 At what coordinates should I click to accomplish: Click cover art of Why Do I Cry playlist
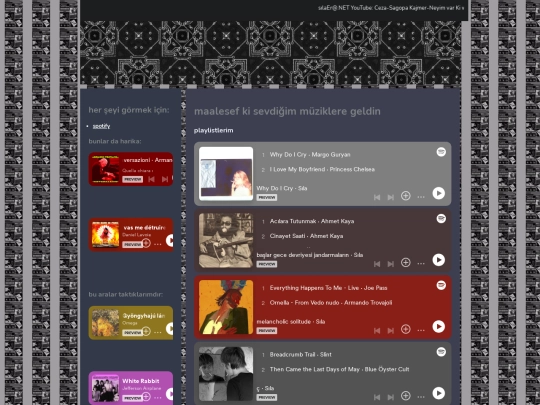pyautogui.click(x=226, y=174)
